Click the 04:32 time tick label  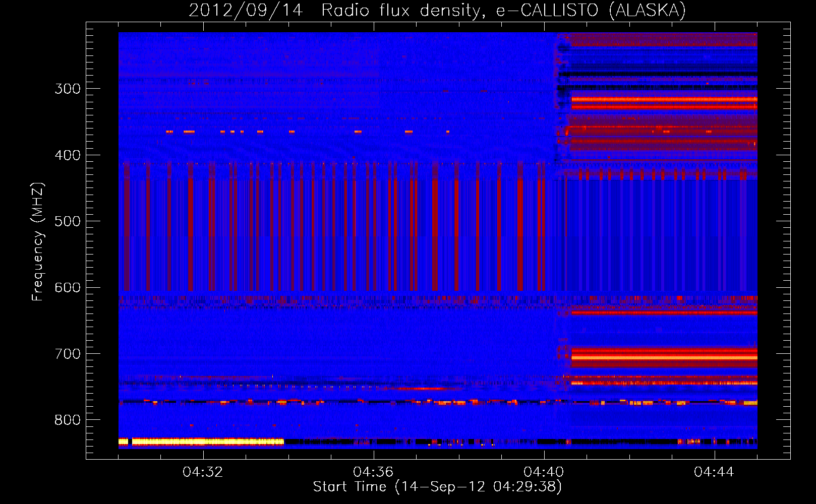pos(203,472)
